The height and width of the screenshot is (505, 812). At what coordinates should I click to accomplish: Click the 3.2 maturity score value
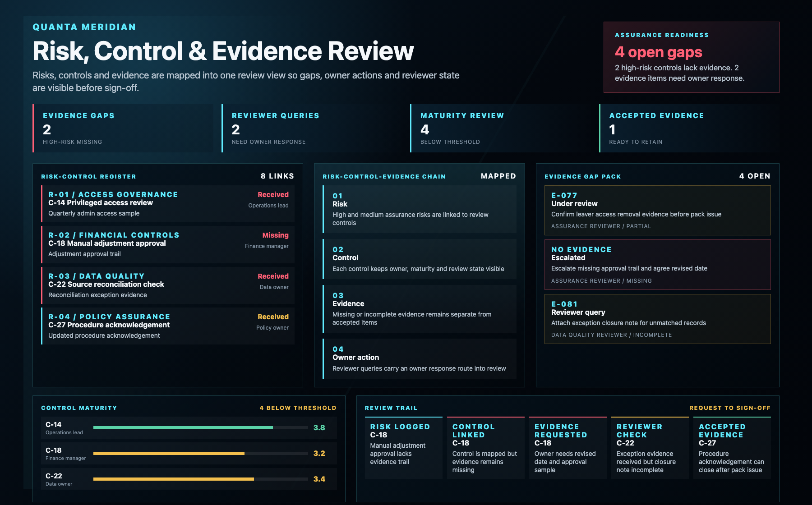[319, 453]
